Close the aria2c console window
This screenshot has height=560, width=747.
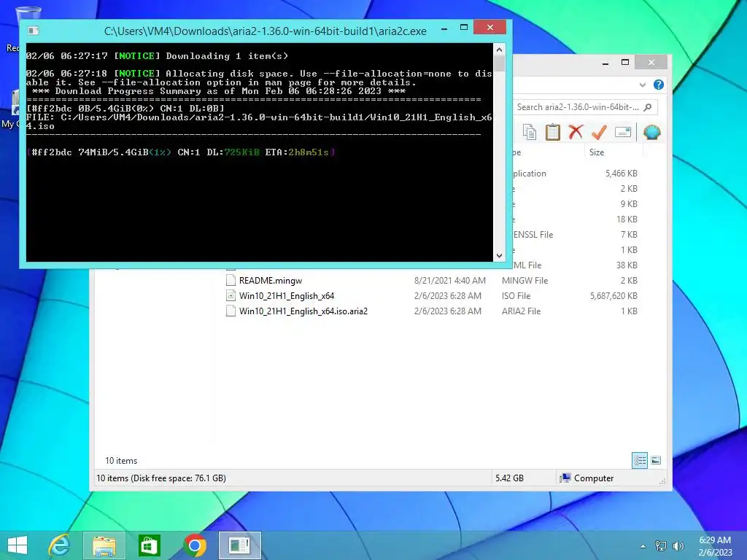tap(489, 28)
